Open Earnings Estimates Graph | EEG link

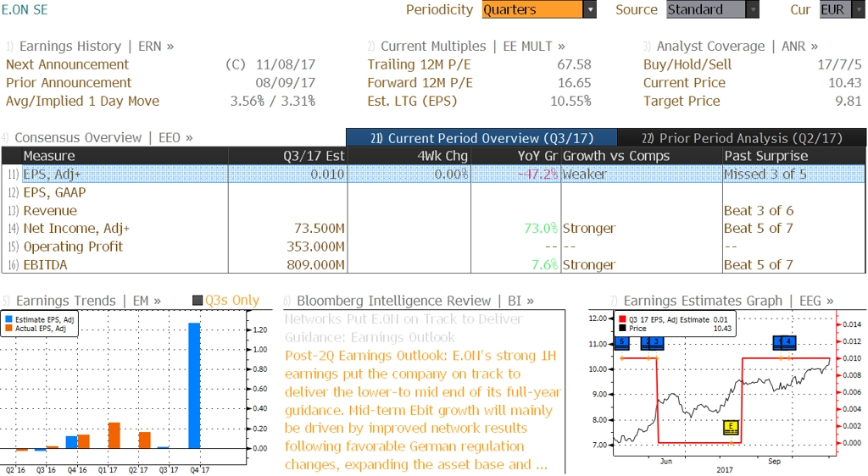pyautogui.click(x=728, y=301)
